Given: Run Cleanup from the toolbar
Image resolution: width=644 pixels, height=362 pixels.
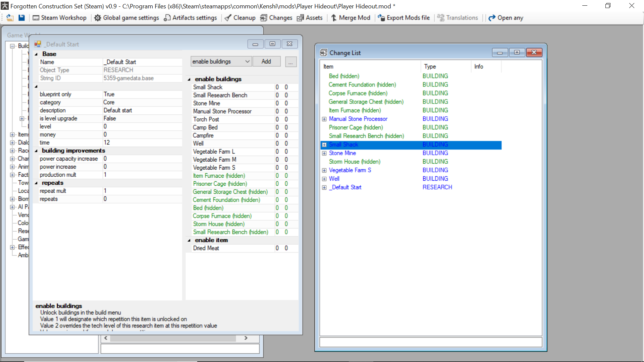Looking at the screenshot, I should point(240,18).
